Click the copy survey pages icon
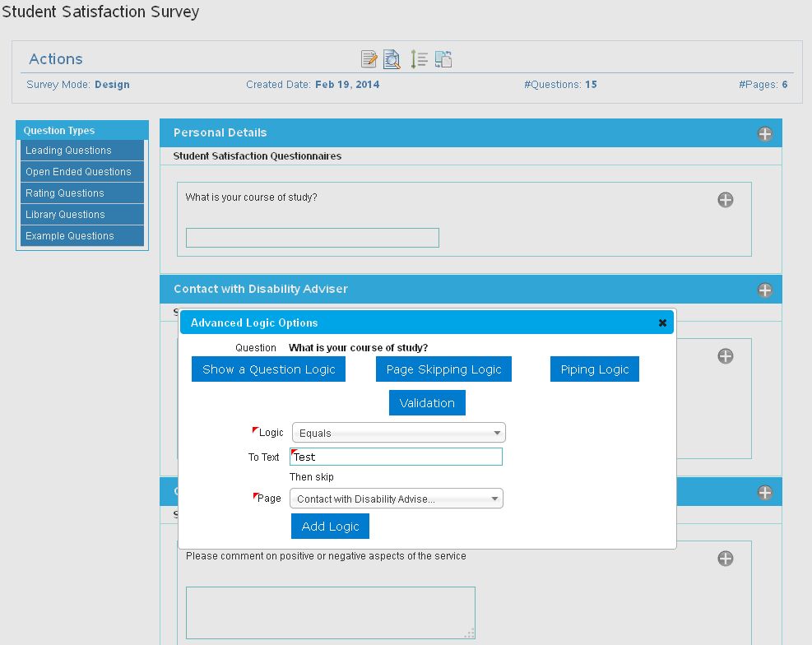The width and height of the screenshot is (812, 645). (x=444, y=59)
